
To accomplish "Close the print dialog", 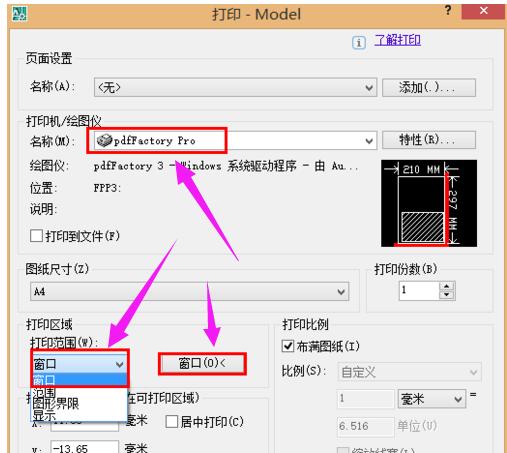I will (483, 11).
